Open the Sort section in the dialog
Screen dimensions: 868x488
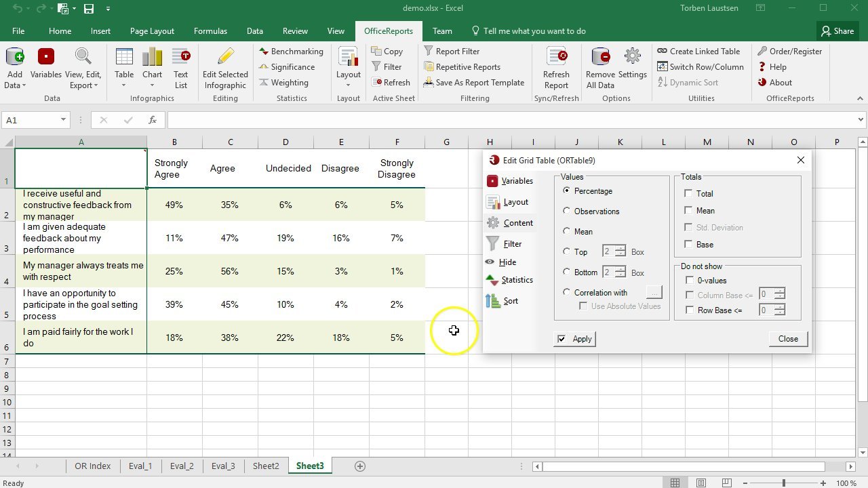coord(510,301)
